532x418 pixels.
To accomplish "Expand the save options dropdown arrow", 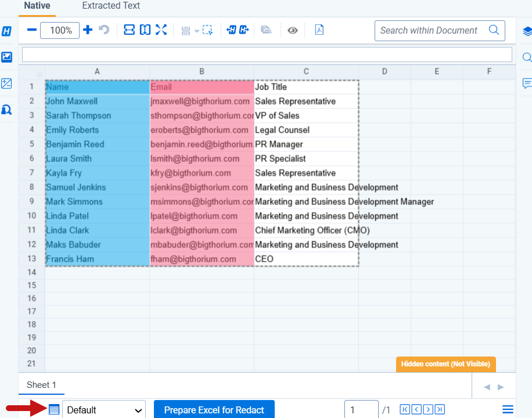I will point(197,31).
